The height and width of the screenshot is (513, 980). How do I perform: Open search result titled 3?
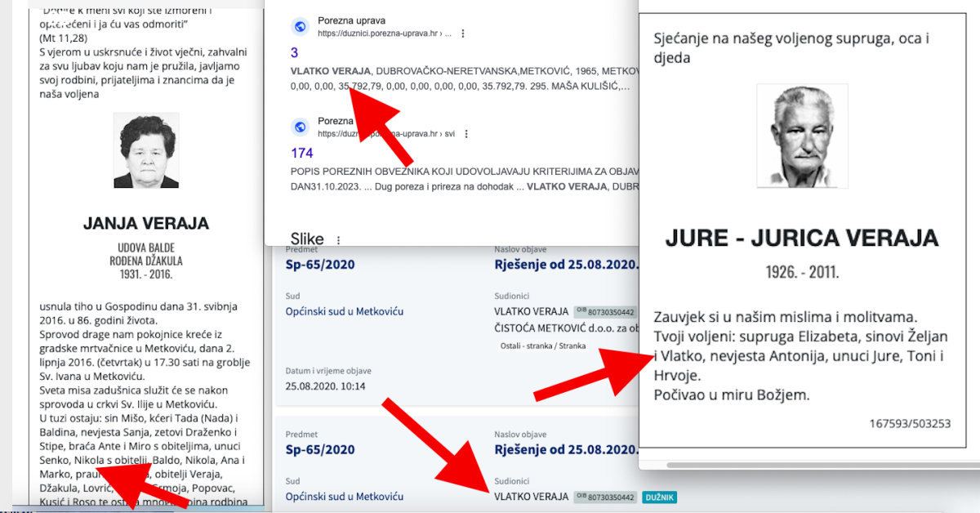(294, 53)
